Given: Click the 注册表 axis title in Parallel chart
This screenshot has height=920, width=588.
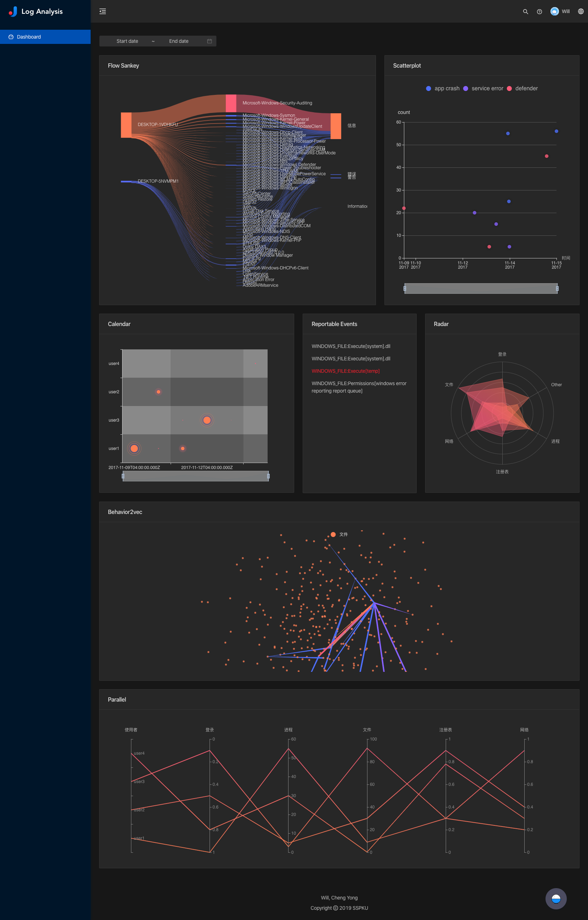Looking at the screenshot, I should coord(445,730).
